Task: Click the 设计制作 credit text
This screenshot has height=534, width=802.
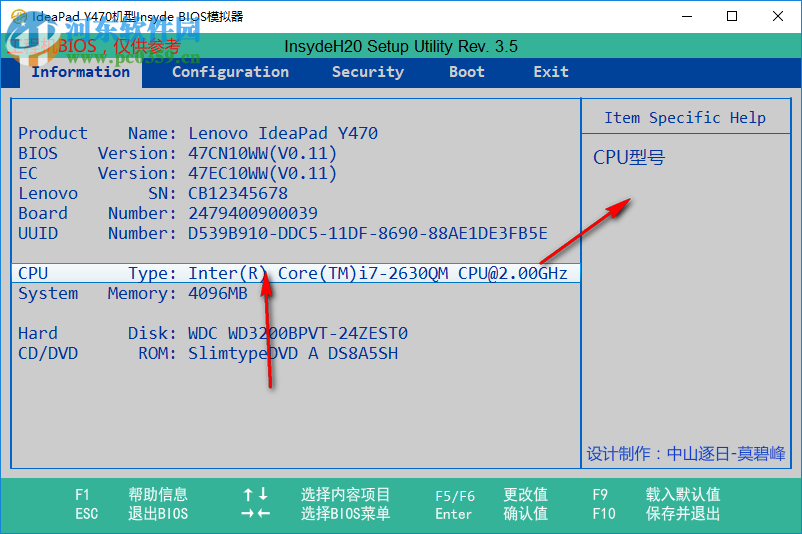Action: [686, 454]
